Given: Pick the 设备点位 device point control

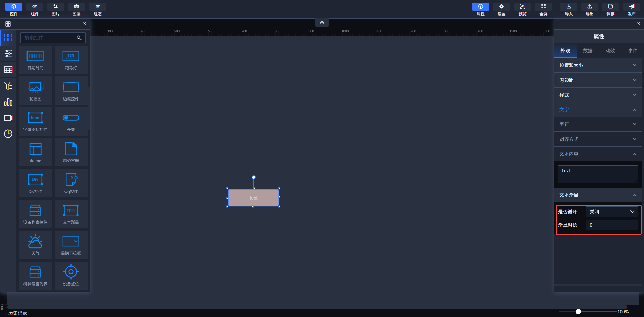Looking at the screenshot, I should click(x=71, y=276).
